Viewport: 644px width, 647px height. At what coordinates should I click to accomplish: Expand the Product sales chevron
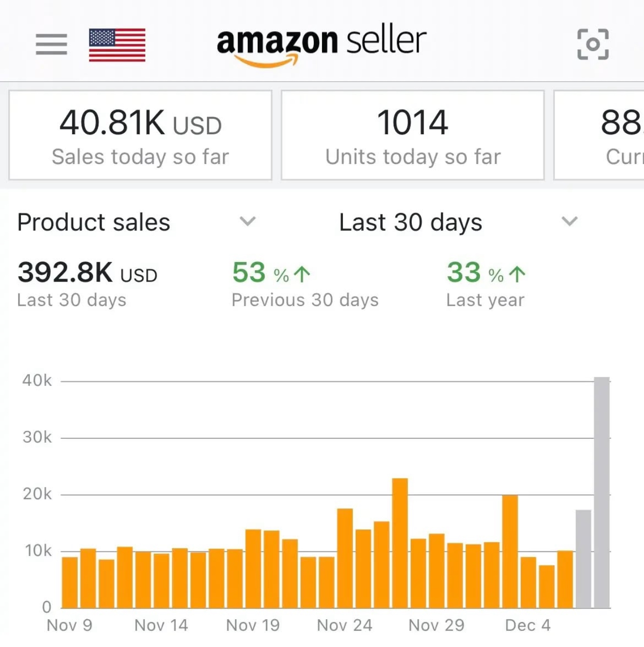pos(248,222)
